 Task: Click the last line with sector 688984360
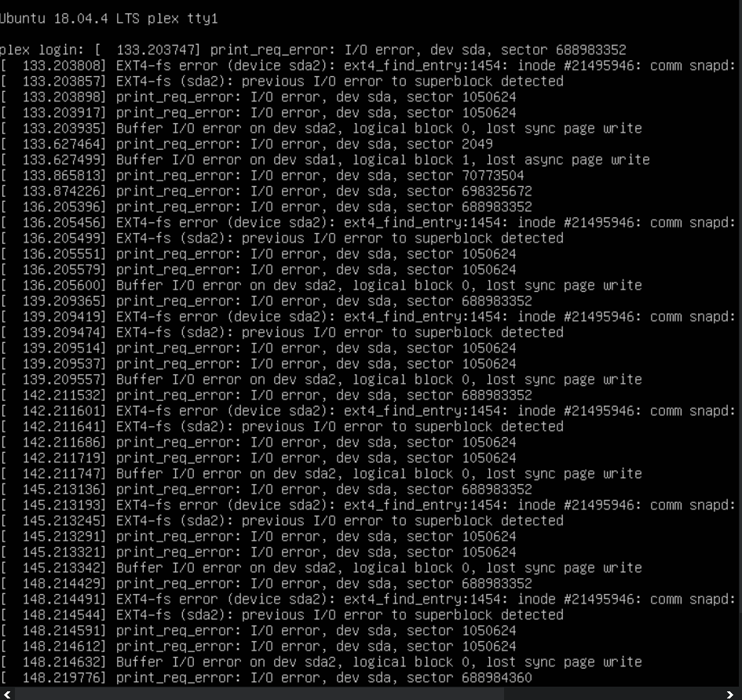266,678
